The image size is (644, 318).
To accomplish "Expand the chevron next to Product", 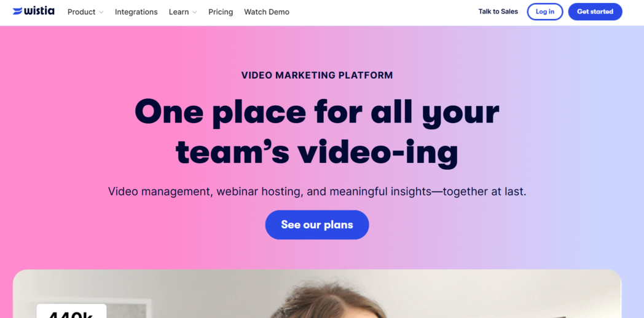I will (101, 12).
